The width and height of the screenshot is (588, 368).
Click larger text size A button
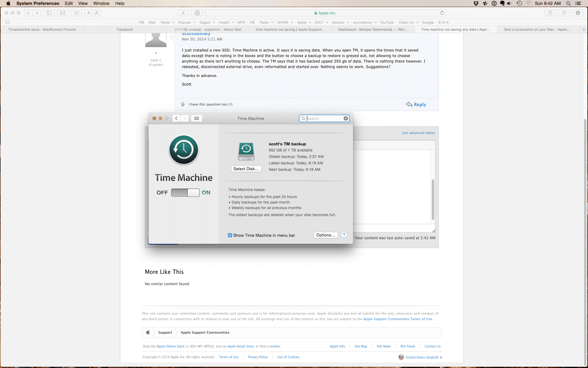[x=97, y=13]
